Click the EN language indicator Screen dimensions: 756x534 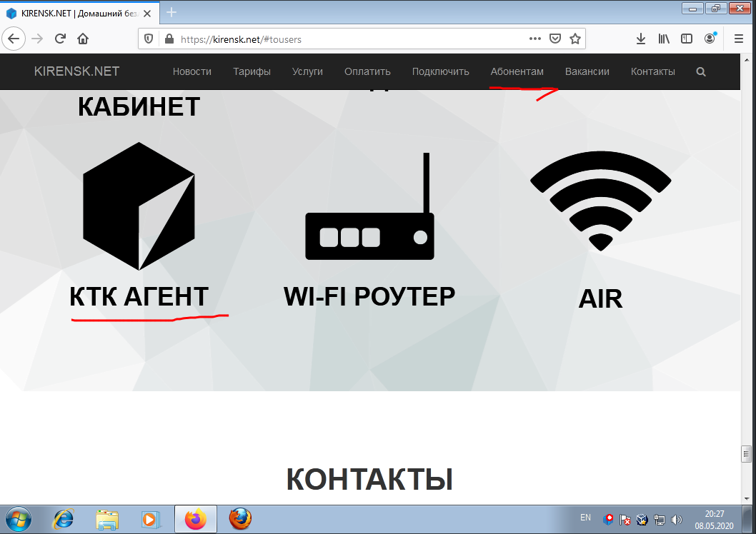pyautogui.click(x=585, y=518)
